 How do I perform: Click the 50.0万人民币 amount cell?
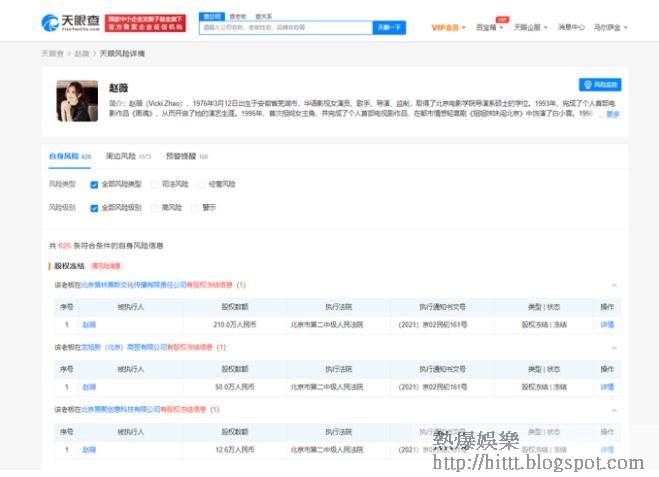click(235, 387)
